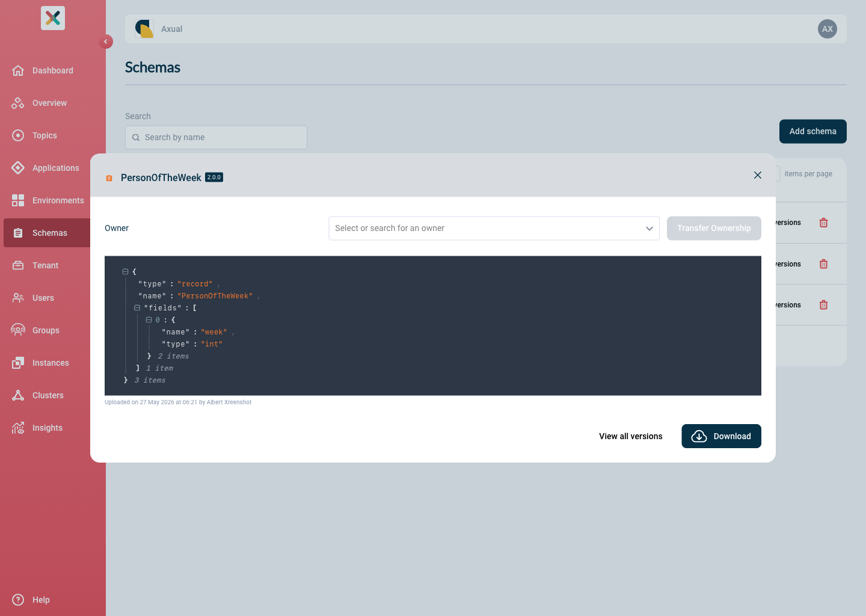Delete the third schema row

coord(824,305)
